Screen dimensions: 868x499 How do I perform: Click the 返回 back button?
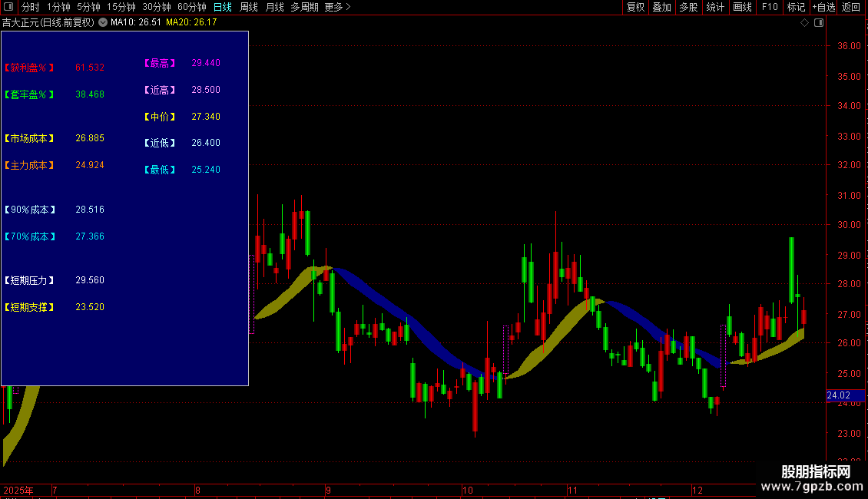point(851,7)
